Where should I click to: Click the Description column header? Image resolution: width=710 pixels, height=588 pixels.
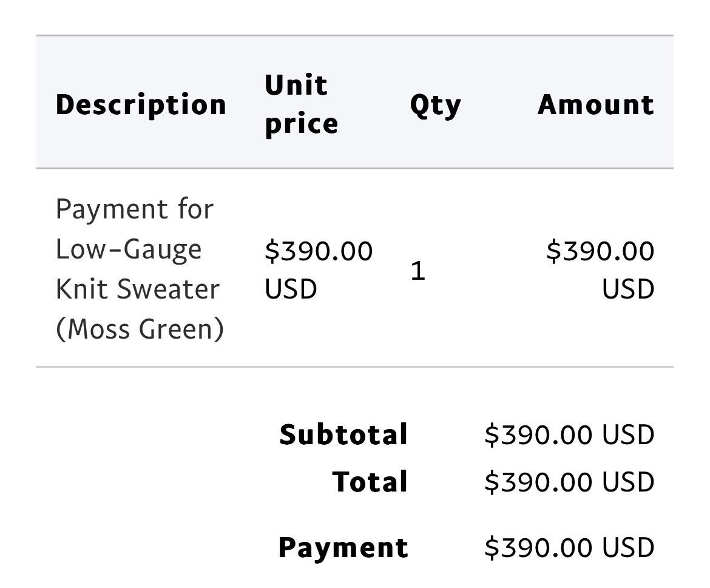point(141,106)
